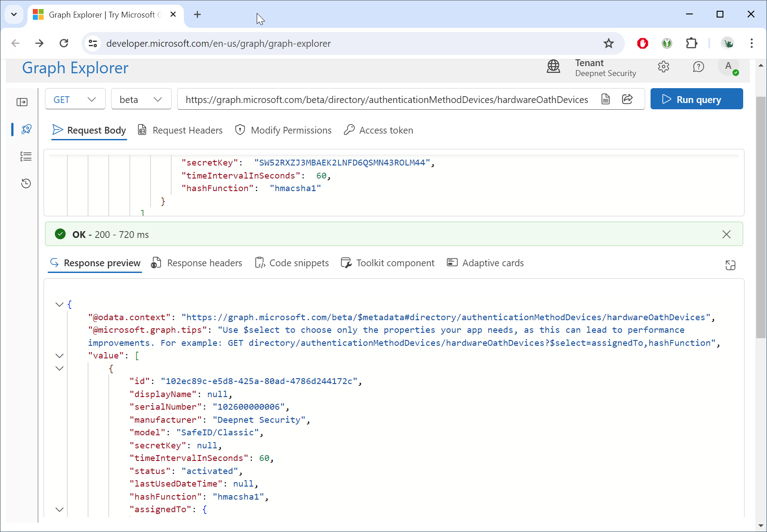This screenshot has width=767, height=532.
Task: Select the rocket sample queries icon
Action: click(26, 130)
